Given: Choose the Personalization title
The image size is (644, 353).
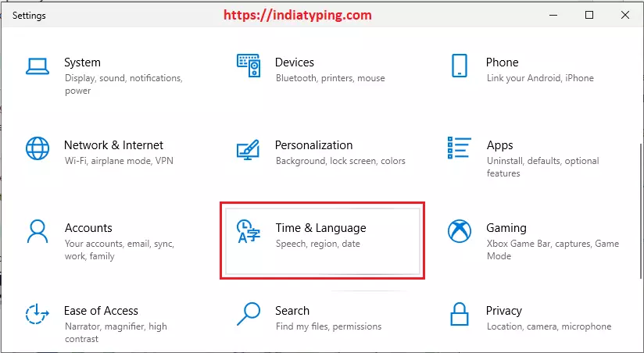Looking at the screenshot, I should tap(313, 145).
